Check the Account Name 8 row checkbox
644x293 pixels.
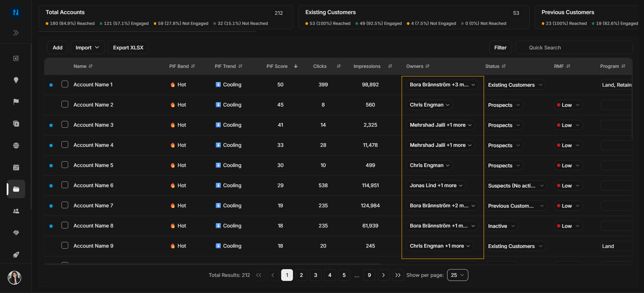pos(65,225)
